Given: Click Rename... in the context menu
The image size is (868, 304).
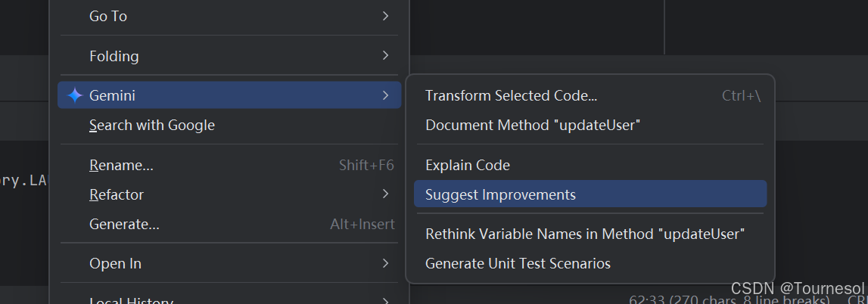Looking at the screenshot, I should click(x=121, y=165).
